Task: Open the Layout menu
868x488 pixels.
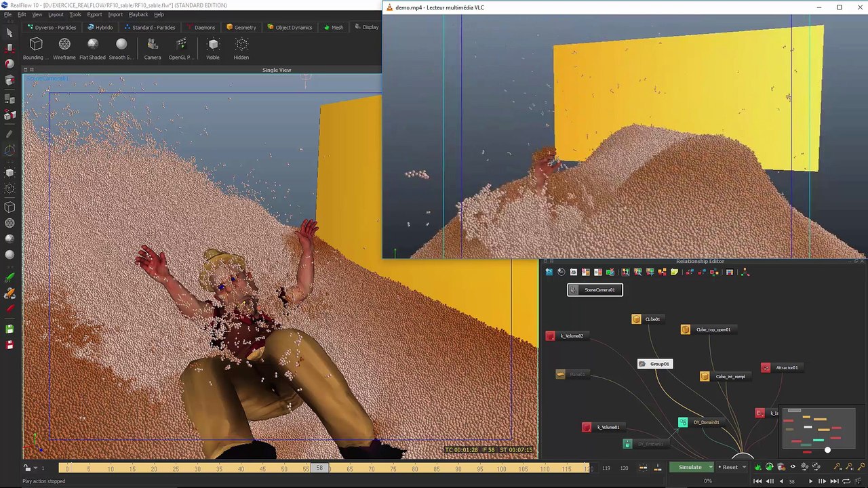Action: [56, 14]
